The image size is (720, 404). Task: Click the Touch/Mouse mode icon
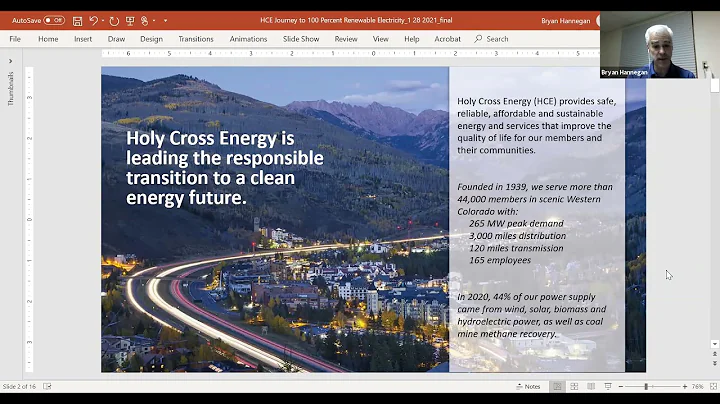click(x=145, y=21)
